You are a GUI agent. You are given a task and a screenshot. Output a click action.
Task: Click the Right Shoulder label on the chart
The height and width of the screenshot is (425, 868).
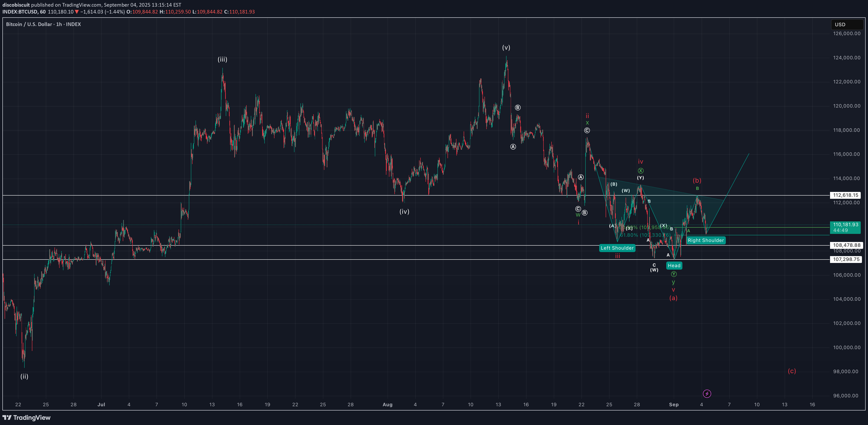tap(706, 240)
